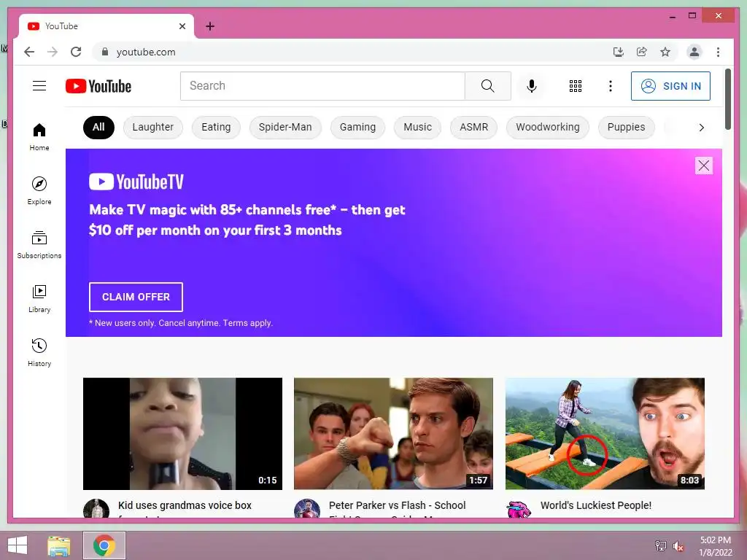
Task: Open channel avatar of World's Luckiest People
Action: point(519,508)
